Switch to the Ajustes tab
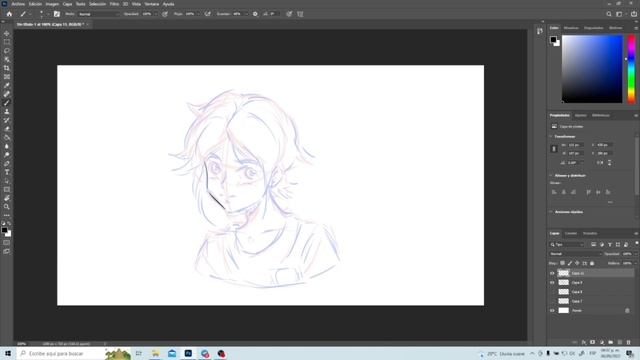The image size is (640, 360). pyautogui.click(x=580, y=116)
